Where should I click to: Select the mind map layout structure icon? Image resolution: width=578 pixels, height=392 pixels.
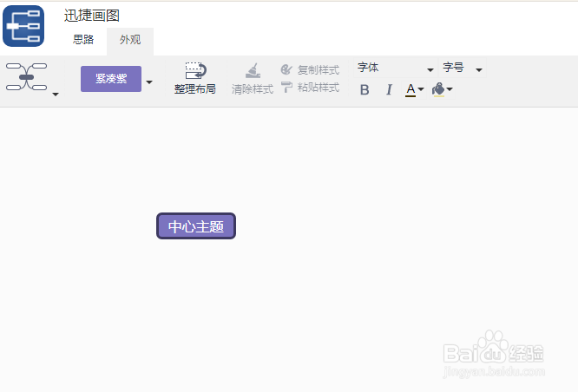[26, 76]
